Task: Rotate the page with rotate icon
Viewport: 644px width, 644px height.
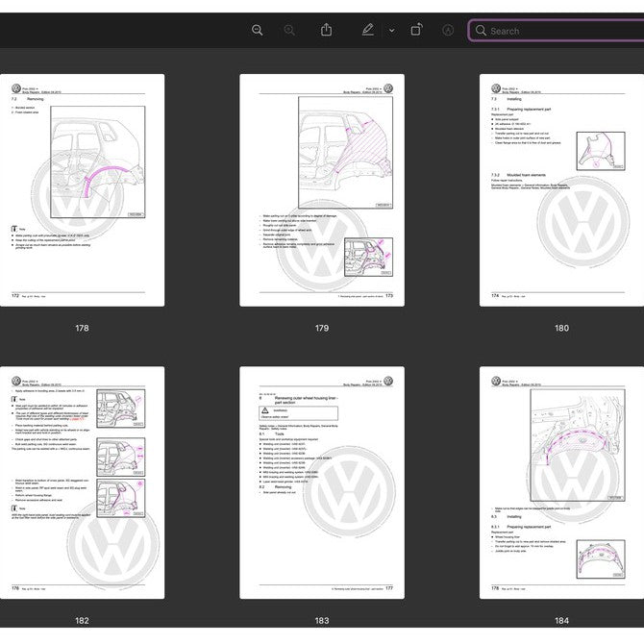Action: (x=416, y=30)
